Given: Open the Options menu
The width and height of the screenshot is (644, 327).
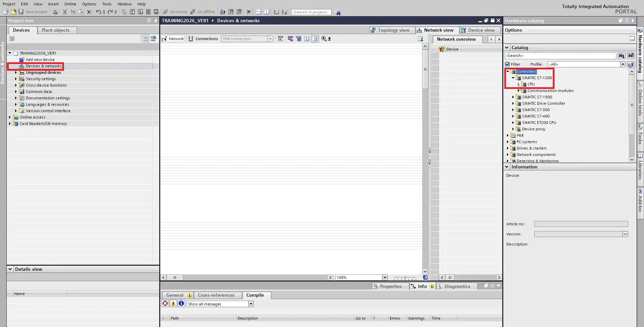Looking at the screenshot, I should 89,4.
